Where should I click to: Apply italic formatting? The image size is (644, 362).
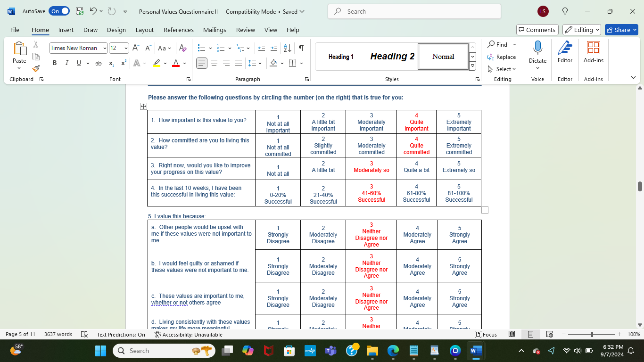point(66,62)
